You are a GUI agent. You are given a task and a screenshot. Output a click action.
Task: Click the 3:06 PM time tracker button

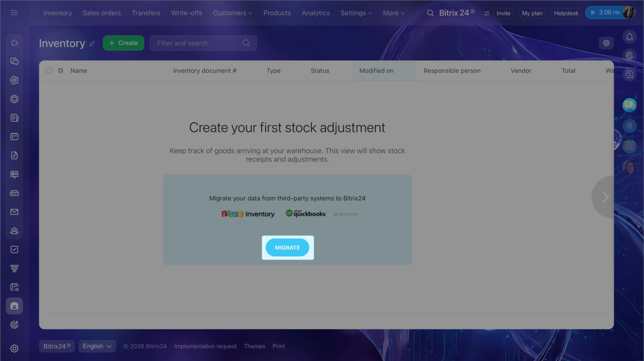pyautogui.click(x=605, y=13)
